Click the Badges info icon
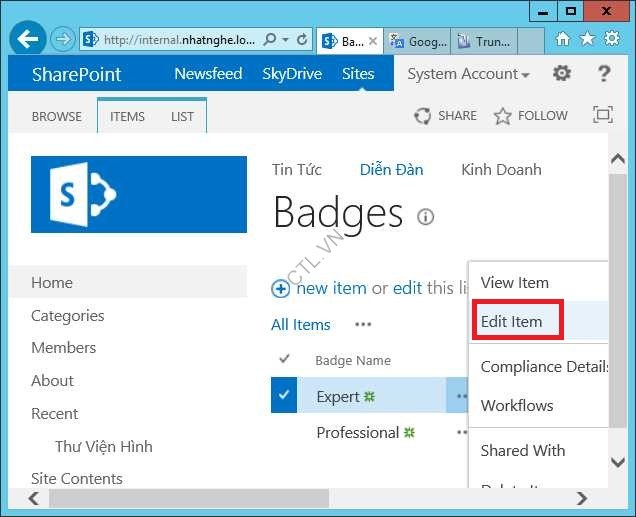The height and width of the screenshot is (517, 636). [x=425, y=217]
